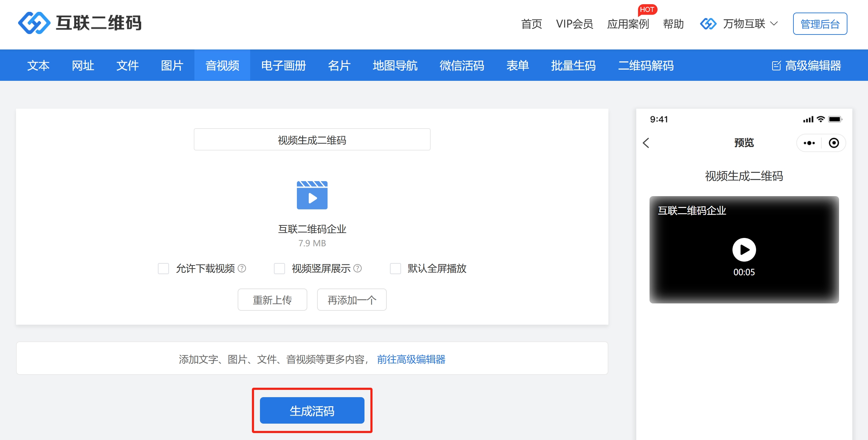This screenshot has height=440, width=868.
Task: Click the 互联二维码 brand name text
Action: tap(99, 23)
